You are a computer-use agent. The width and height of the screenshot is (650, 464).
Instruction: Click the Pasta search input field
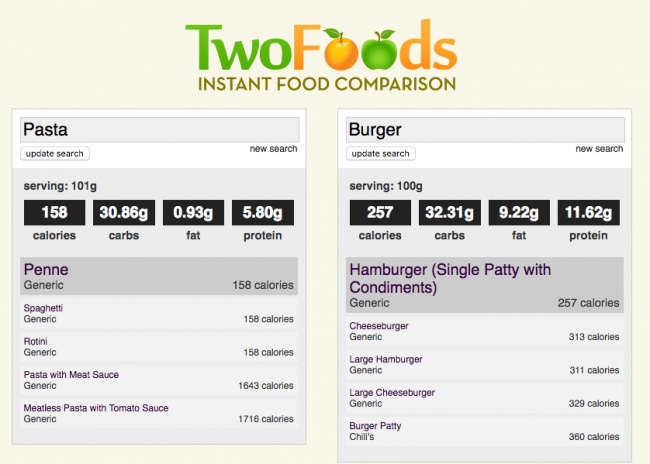(x=160, y=129)
